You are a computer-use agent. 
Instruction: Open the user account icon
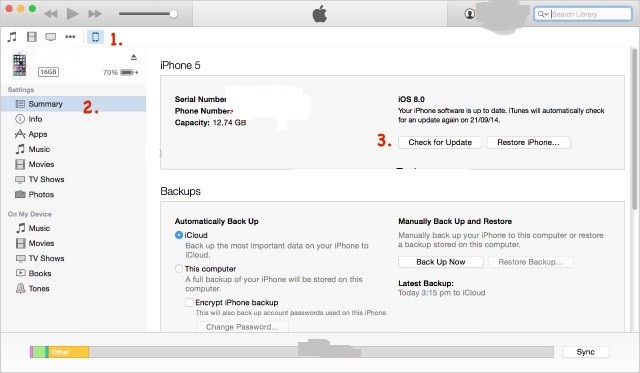pyautogui.click(x=470, y=14)
